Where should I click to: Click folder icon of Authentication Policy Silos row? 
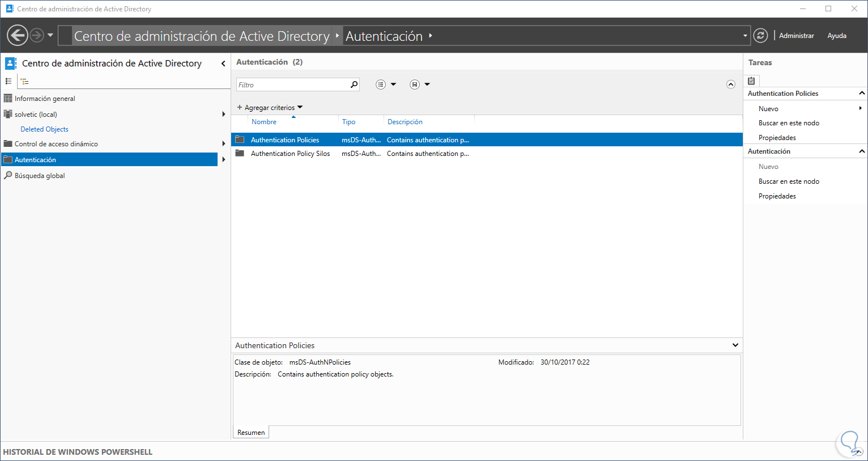pos(240,153)
